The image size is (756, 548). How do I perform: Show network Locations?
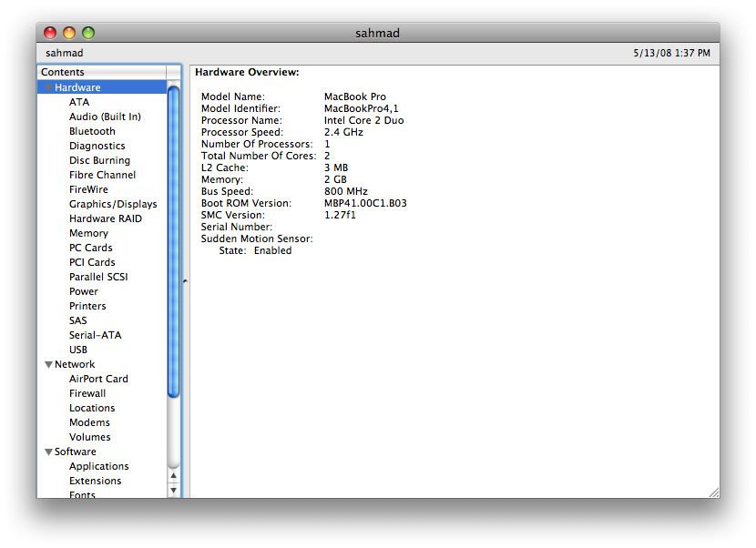(x=92, y=408)
